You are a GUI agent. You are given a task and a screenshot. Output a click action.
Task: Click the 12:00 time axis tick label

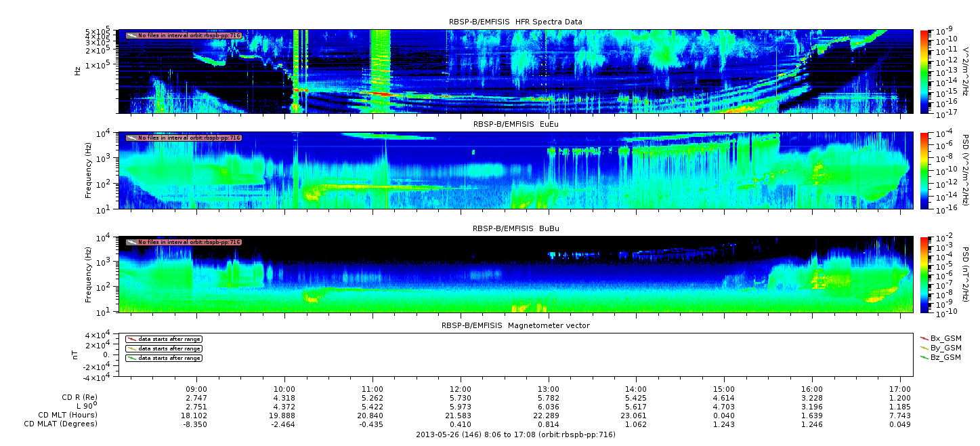point(461,388)
